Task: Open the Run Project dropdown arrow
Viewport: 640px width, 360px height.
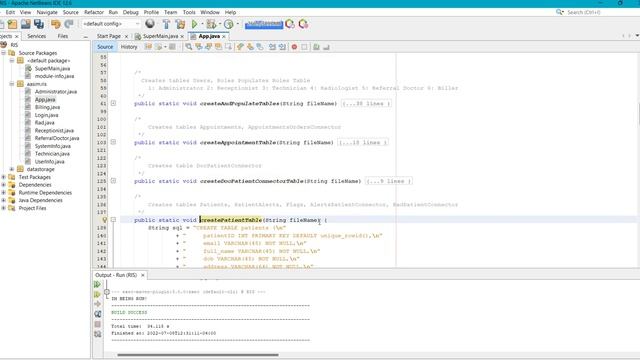Action: pyautogui.click(x=202, y=24)
